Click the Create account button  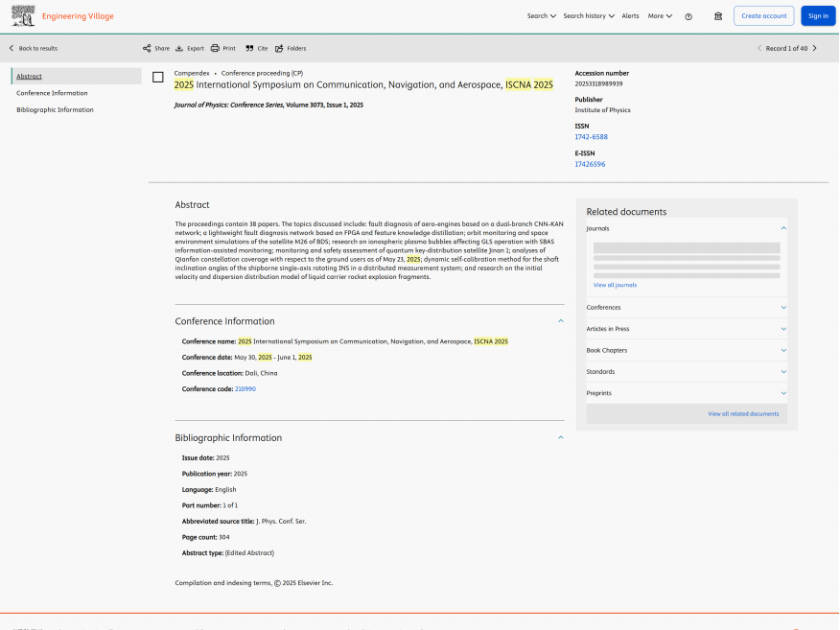coord(763,16)
